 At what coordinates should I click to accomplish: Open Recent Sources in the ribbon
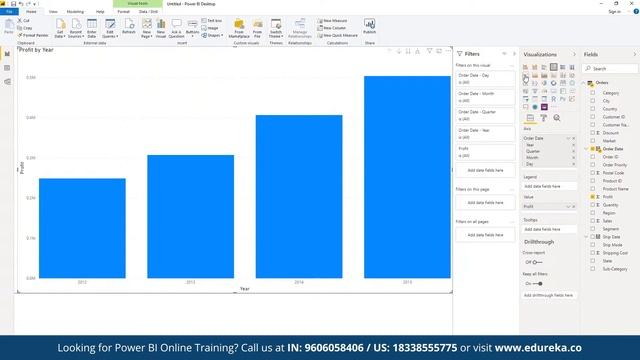pyautogui.click(x=76, y=28)
